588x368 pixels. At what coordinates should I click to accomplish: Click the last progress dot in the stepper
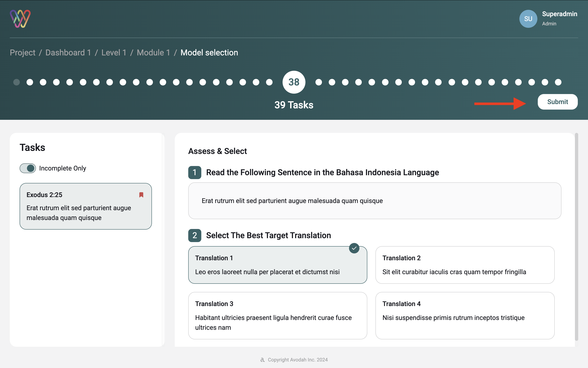558,82
